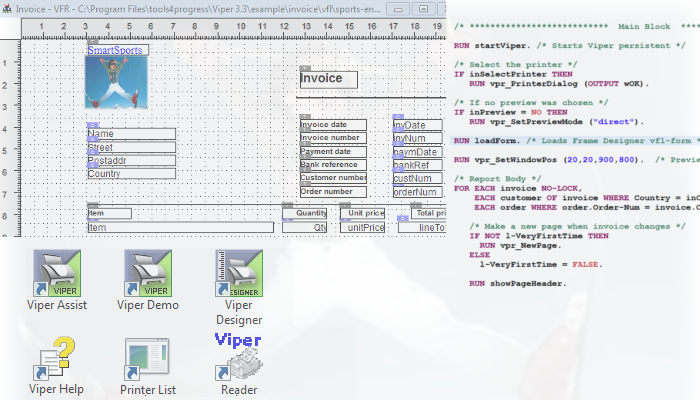Select the 'Bank reference' label

pos(333,164)
